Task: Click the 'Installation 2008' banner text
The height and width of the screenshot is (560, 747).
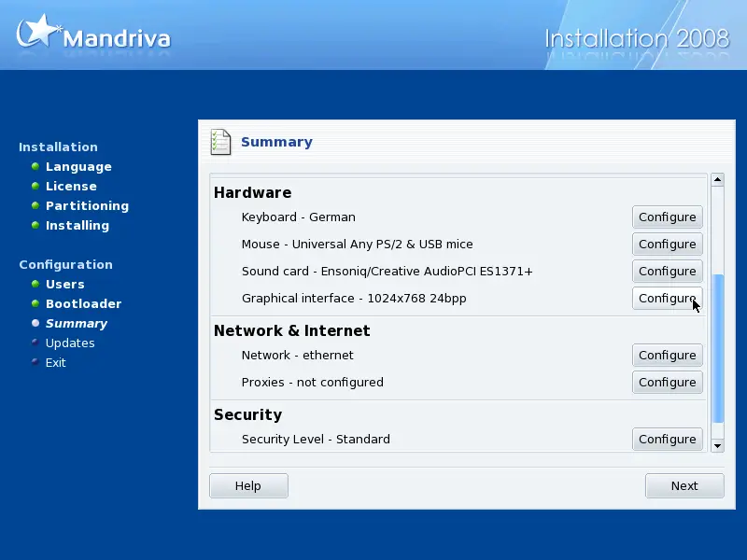Action: click(637, 38)
